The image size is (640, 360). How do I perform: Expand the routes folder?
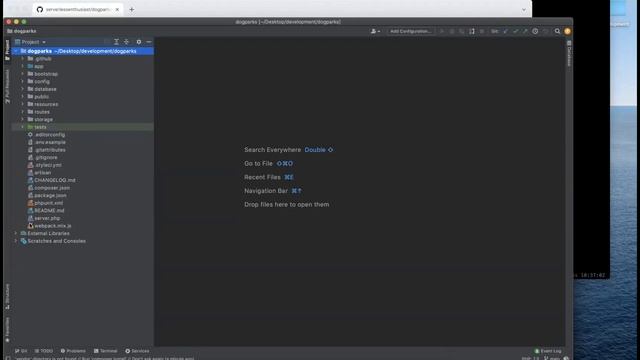(x=22, y=112)
